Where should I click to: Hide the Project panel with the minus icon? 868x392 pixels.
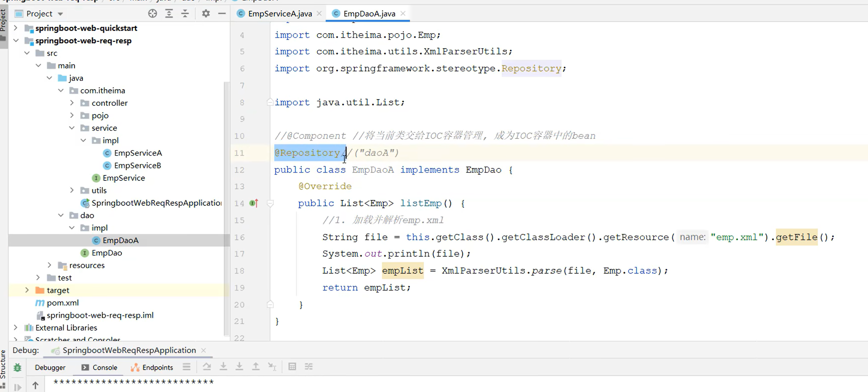point(222,13)
